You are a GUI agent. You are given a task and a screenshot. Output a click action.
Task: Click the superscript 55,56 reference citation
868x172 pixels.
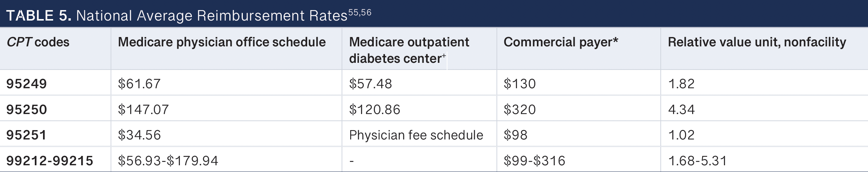click(x=360, y=12)
